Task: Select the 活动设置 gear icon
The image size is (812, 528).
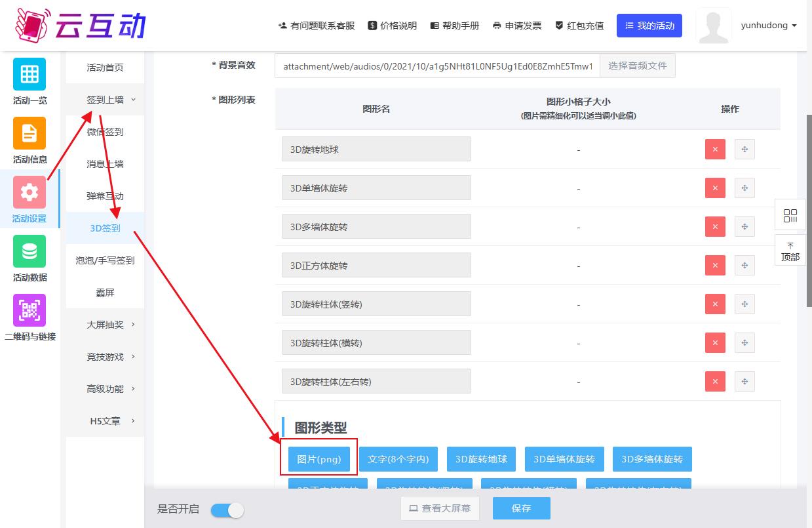Action: (x=29, y=192)
